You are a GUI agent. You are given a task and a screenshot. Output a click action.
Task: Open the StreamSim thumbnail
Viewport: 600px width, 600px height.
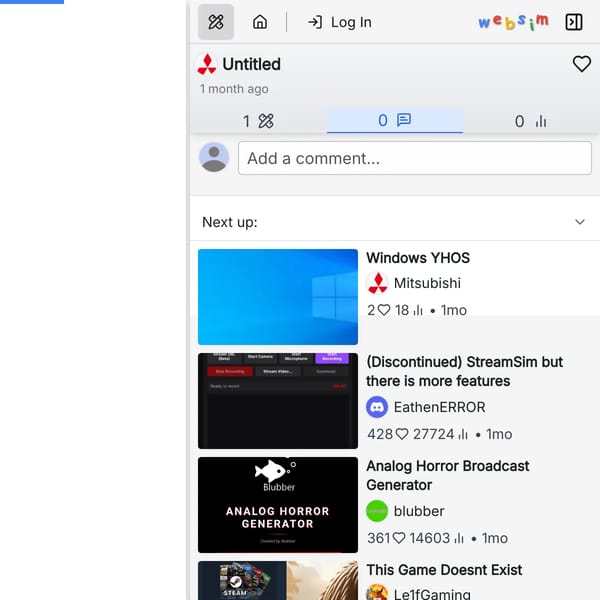(278, 401)
